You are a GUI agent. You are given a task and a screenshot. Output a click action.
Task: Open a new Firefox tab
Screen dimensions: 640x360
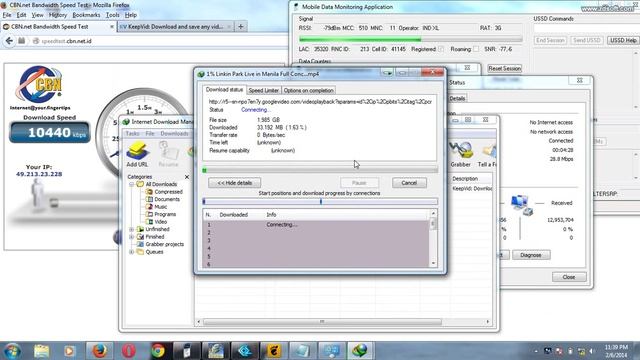[241, 27]
